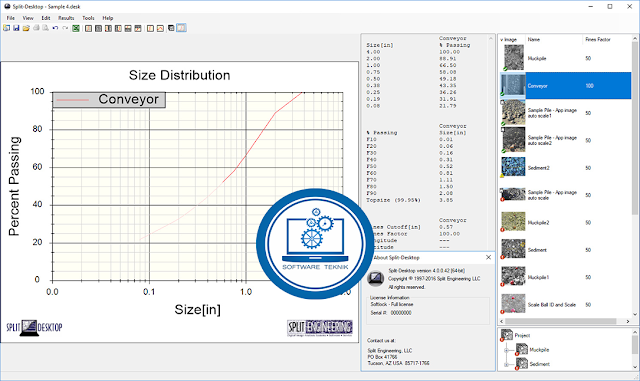Select the Sediment2 image thumbnail
This screenshot has height=381, width=640.
(513, 167)
